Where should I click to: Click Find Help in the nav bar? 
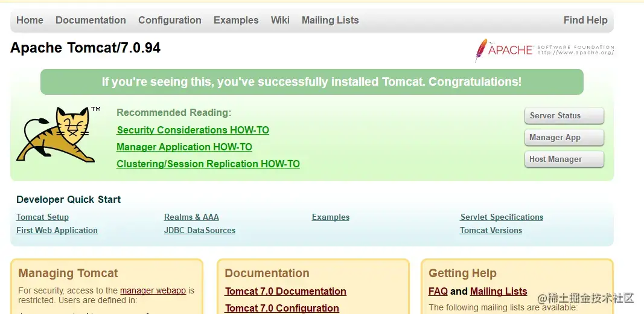585,20
